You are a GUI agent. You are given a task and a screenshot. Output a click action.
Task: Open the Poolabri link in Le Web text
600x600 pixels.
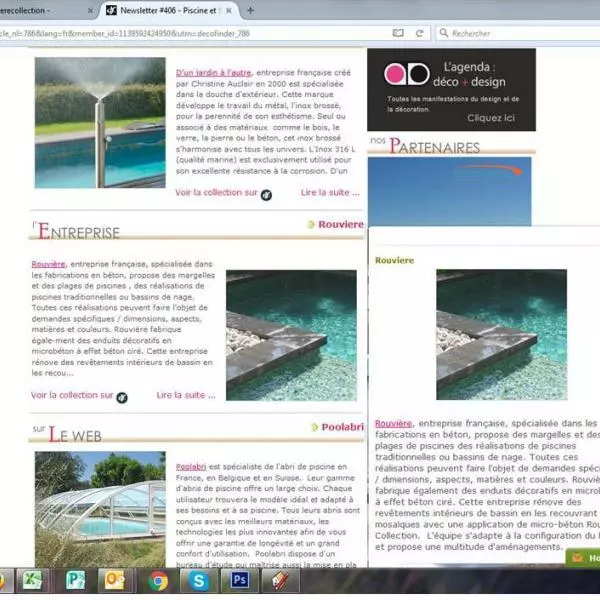pos(190,467)
